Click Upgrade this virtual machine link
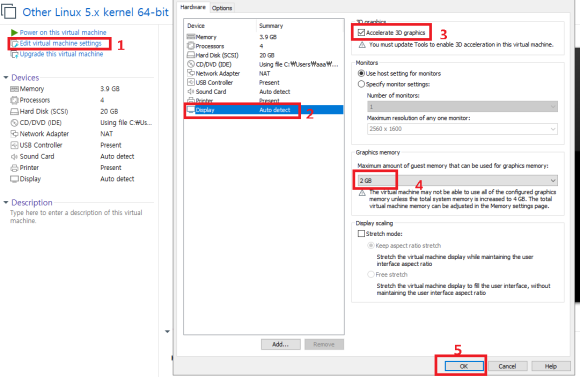Image resolution: width=580 pixels, height=377 pixels. 61,54
